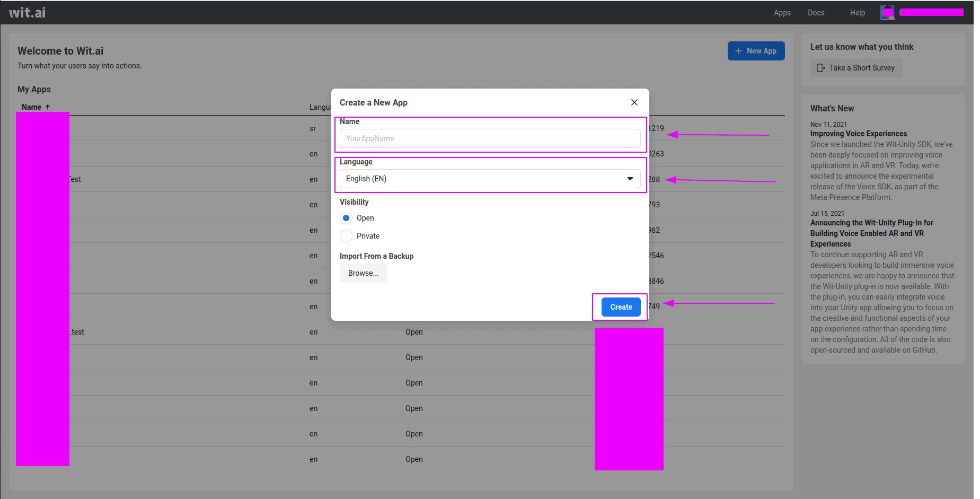Click the 'Welcome to Wit.ai' heading
980x499 pixels.
60,51
